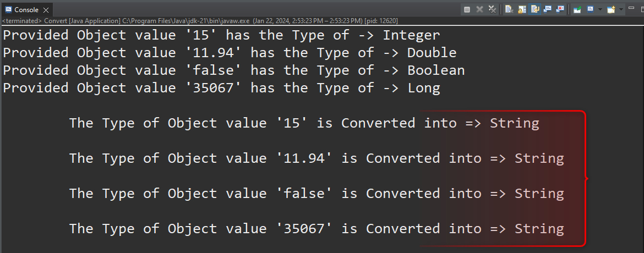Remove all terminated launches (double-X icon)
The height and width of the screenshot is (253, 644).
[492, 9]
